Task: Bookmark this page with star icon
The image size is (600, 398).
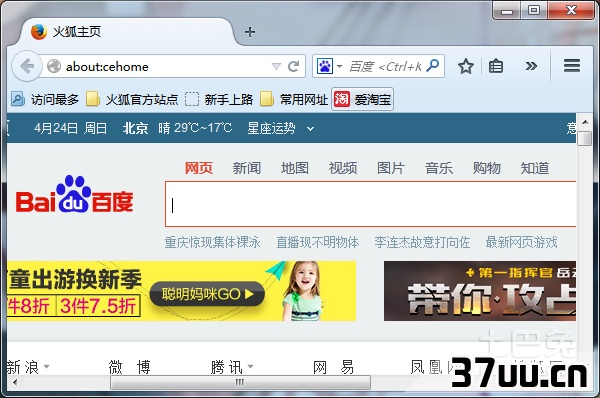Action: tap(466, 66)
